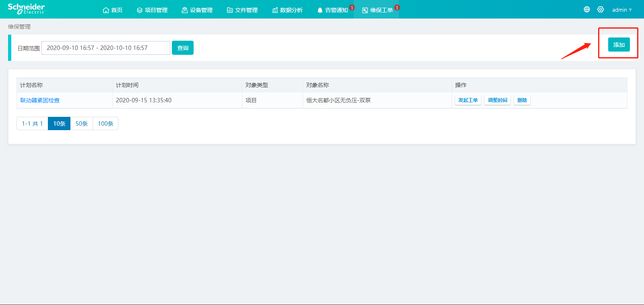Click the folder icon beside 文件管理

230,10
